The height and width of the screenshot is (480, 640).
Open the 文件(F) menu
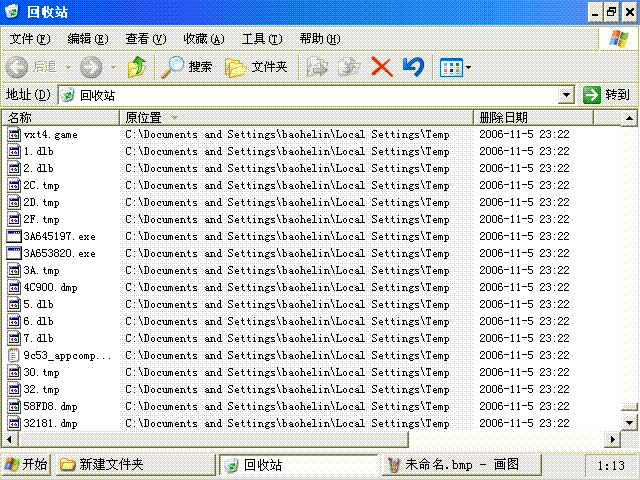(x=30, y=39)
